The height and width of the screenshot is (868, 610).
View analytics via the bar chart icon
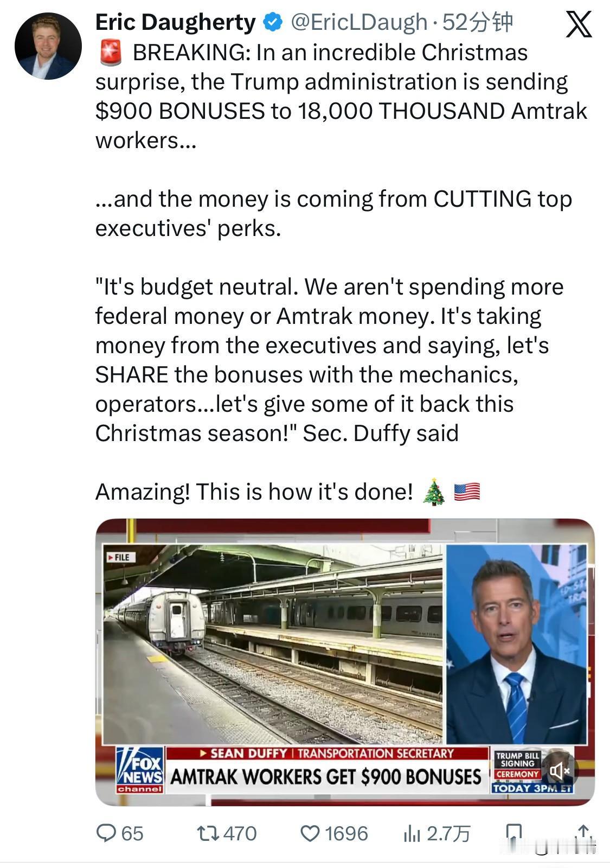point(412,833)
